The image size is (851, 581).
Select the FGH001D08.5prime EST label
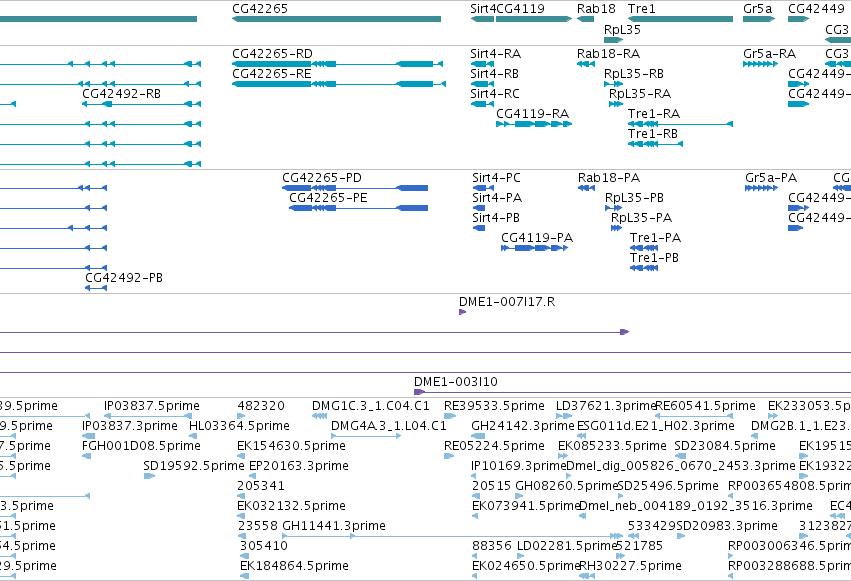tap(141, 446)
